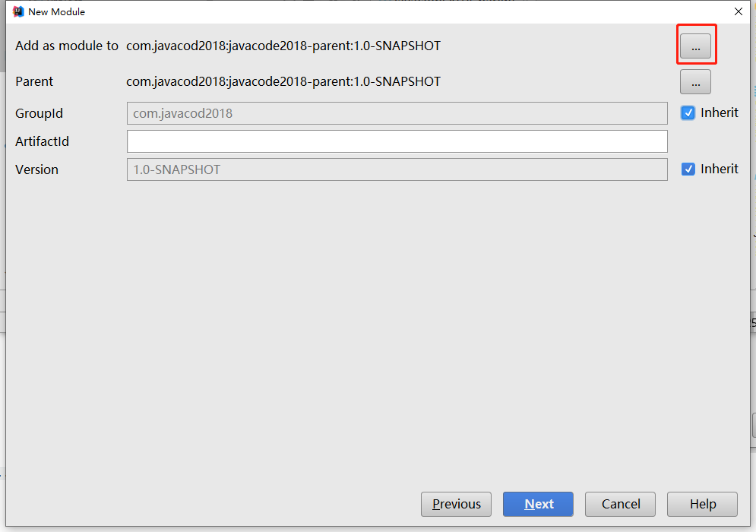Click the Add as module to value text

coord(283,46)
